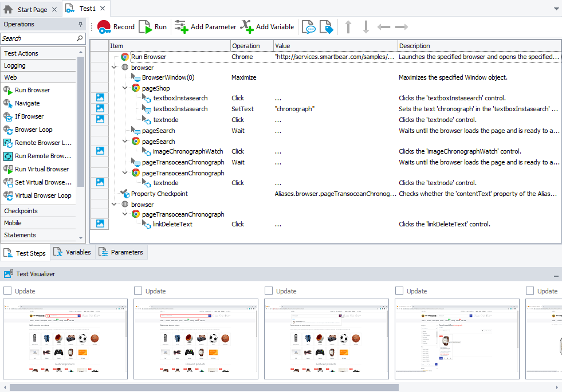Select Run Virtual Browser operation
Image resolution: width=562 pixels, height=392 pixels.
click(x=42, y=169)
